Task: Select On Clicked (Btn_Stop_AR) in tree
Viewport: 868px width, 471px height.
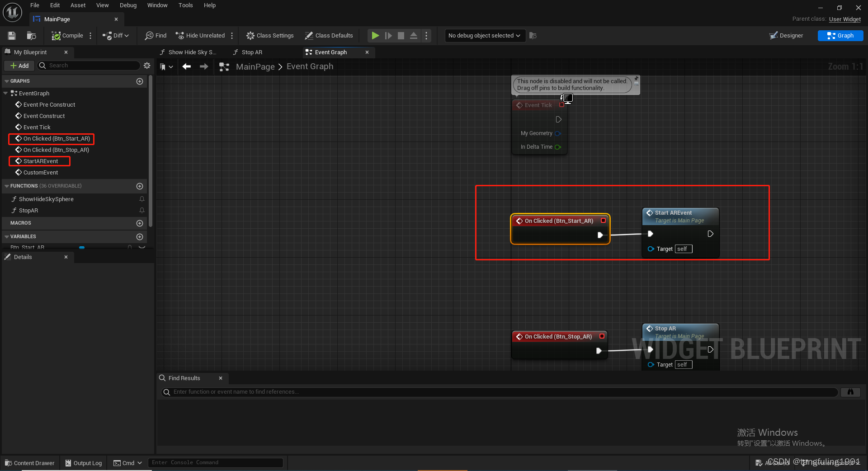Action: click(56, 150)
